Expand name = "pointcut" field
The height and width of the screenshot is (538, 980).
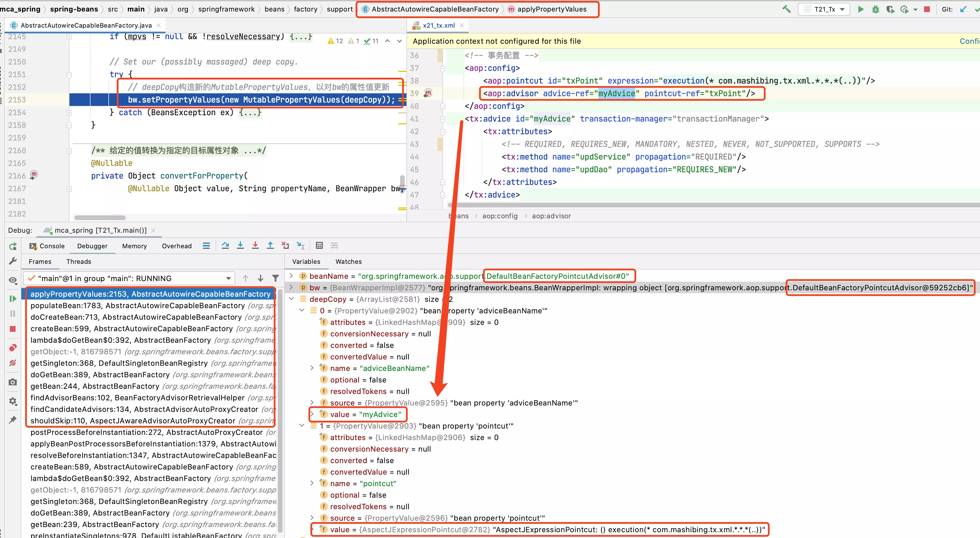(312, 483)
